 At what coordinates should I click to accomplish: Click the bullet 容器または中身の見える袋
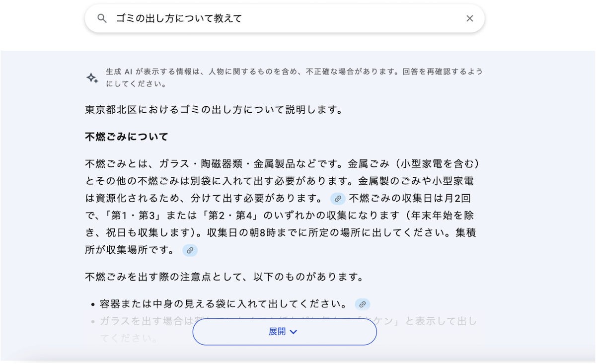point(223,304)
